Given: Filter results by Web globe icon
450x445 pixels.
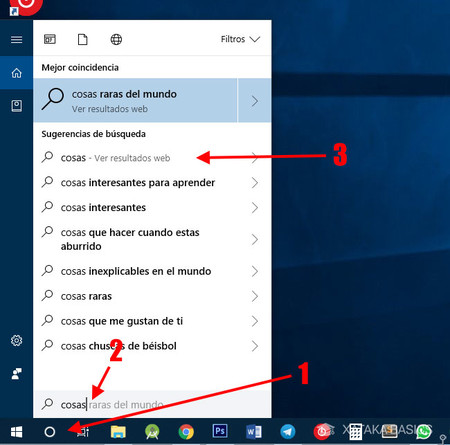Looking at the screenshot, I should [116, 39].
